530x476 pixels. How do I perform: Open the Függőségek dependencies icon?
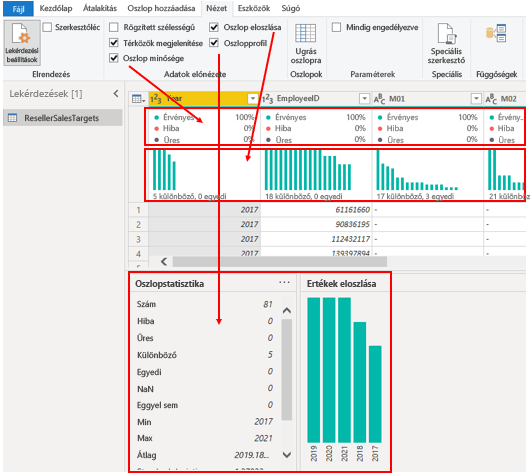tap(496, 33)
